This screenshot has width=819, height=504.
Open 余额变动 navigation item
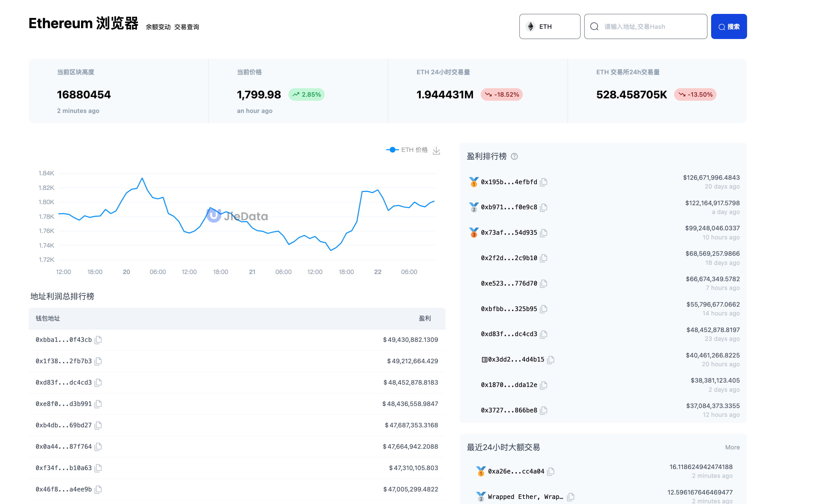158,27
